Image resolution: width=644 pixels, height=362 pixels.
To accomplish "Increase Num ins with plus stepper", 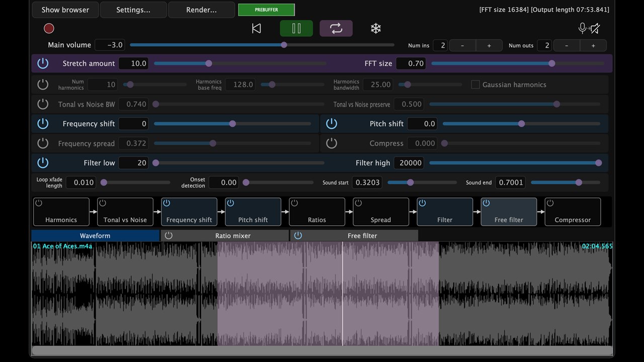I will [x=489, y=45].
